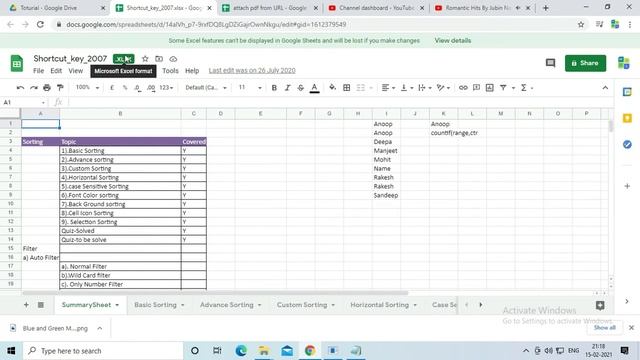Image resolution: width=640 pixels, height=360 pixels.
Task: Open horizontal align dropdown
Action: pyautogui.click(x=388, y=88)
